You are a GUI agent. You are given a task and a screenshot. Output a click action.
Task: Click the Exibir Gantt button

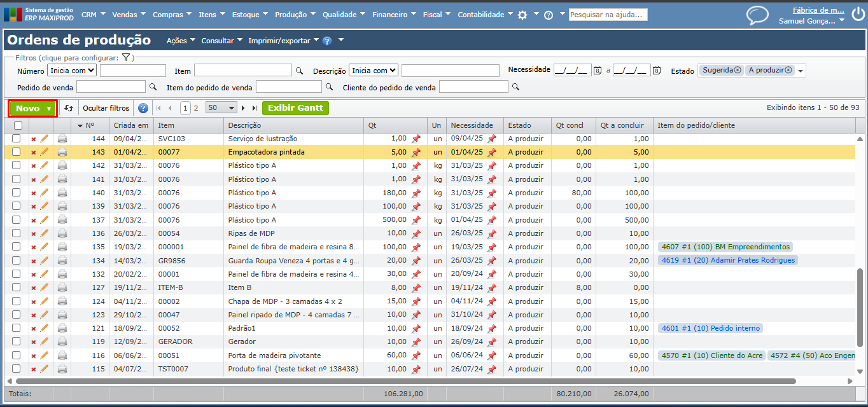(295, 108)
